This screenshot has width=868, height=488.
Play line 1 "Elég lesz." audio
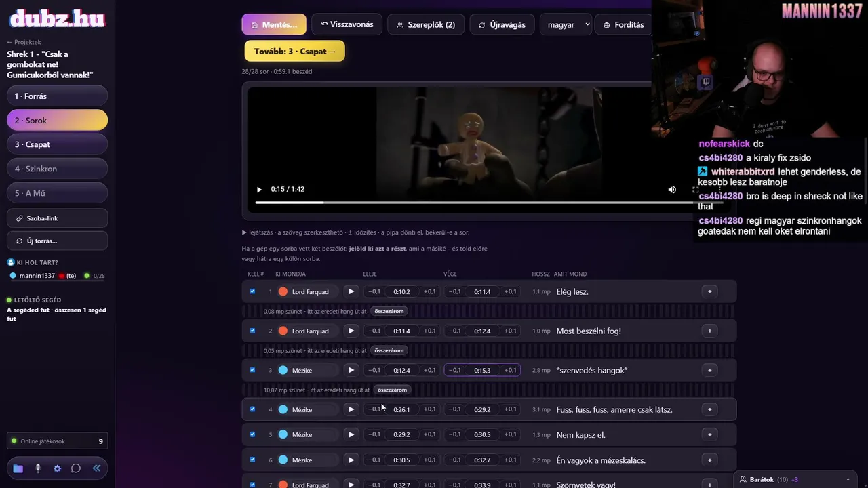pyautogui.click(x=351, y=291)
